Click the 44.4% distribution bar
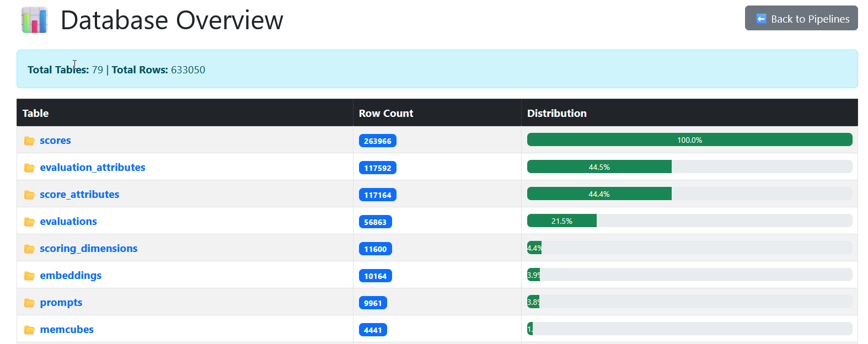This screenshot has width=868, height=344. pyautogui.click(x=599, y=193)
